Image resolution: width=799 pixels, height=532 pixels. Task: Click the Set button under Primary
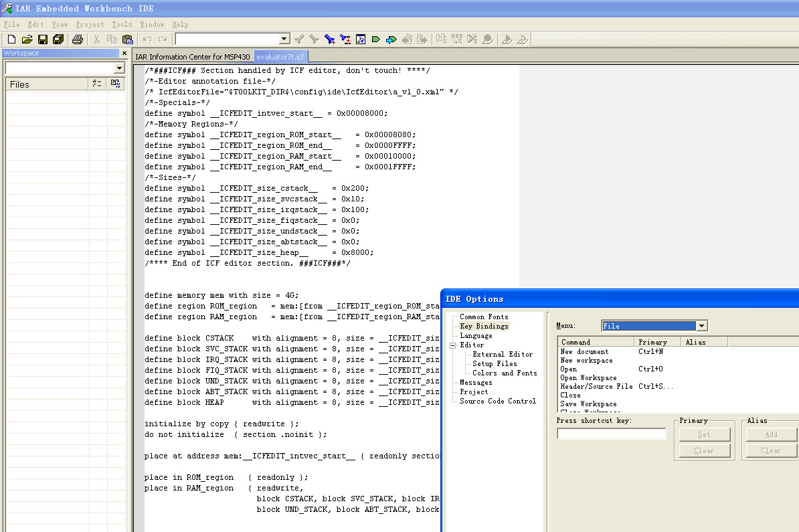(704, 434)
